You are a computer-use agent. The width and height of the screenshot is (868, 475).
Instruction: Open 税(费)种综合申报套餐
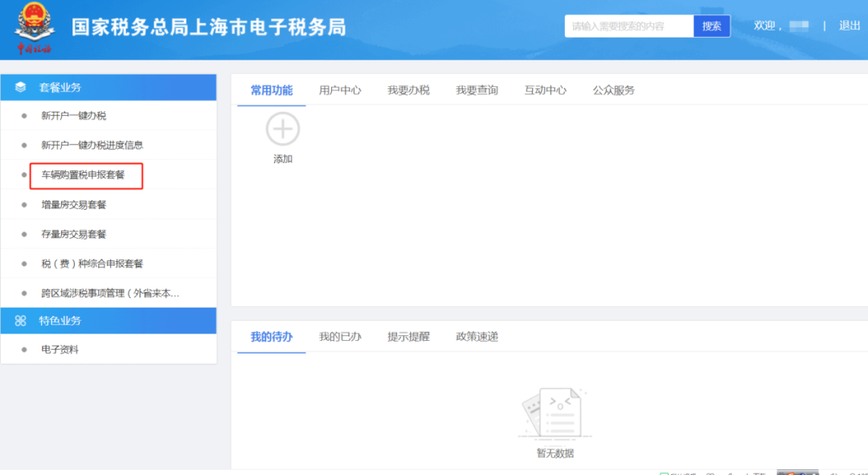click(92, 264)
